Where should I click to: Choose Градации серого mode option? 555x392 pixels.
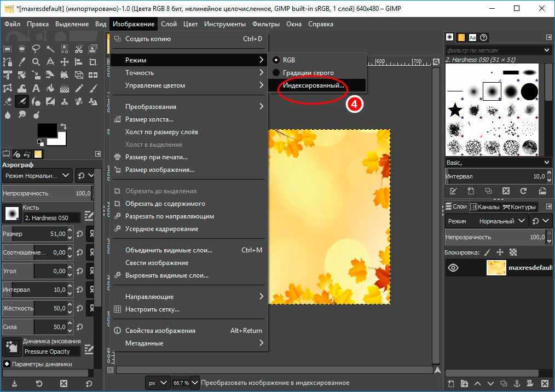[x=308, y=73]
